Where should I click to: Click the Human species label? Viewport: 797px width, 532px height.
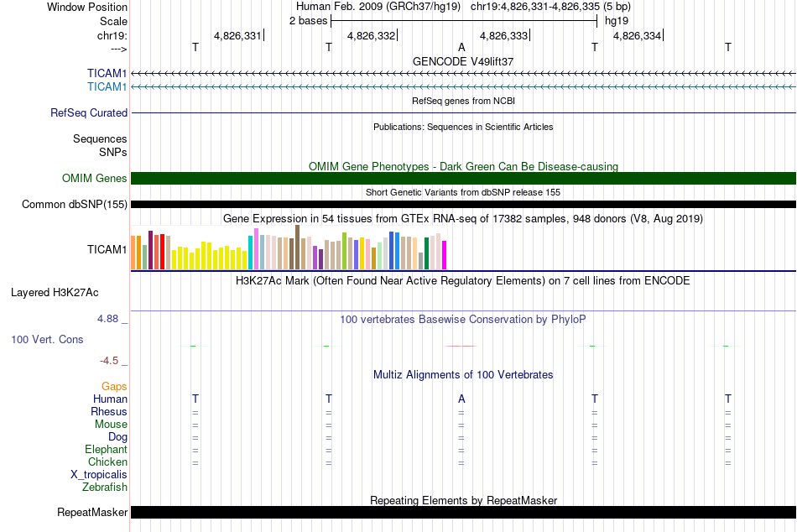pos(110,399)
